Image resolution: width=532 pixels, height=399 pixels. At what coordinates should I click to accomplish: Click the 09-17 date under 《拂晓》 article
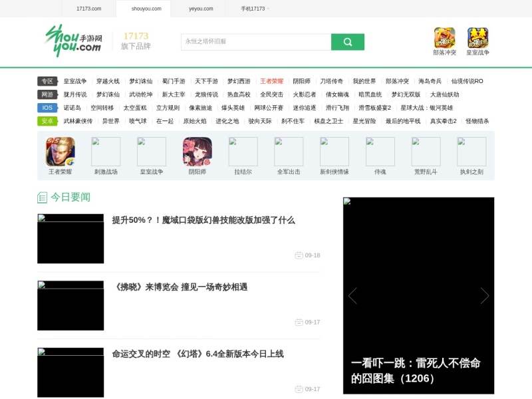point(312,322)
